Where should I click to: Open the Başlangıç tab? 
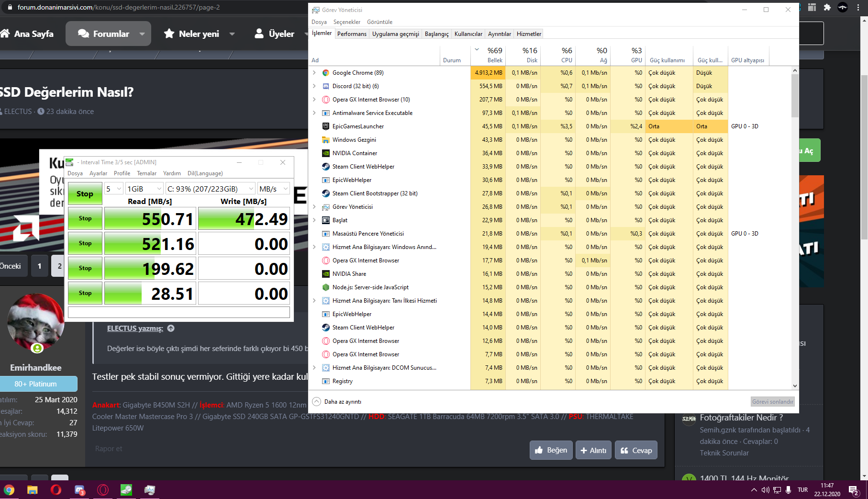[x=437, y=34]
